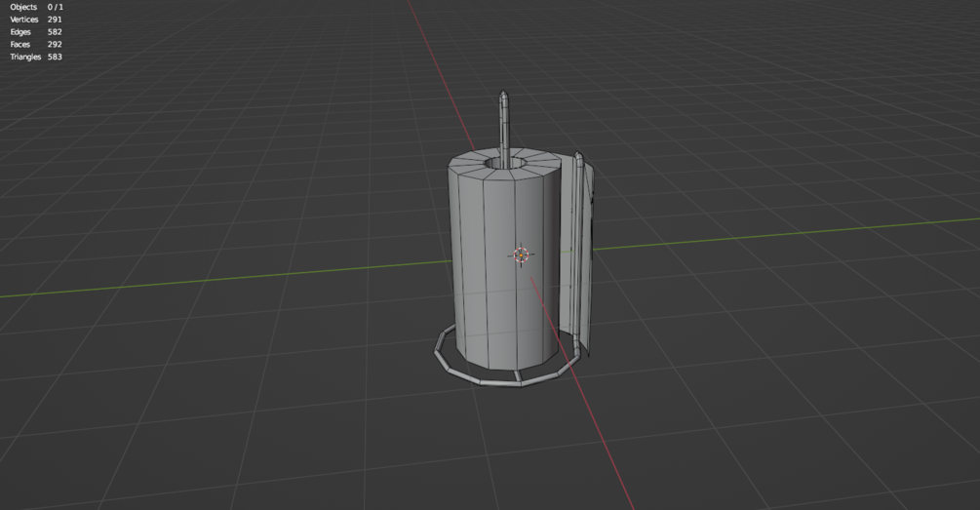980x510 pixels.
Task: Click the Faces 292 statistic
Action: pos(36,45)
